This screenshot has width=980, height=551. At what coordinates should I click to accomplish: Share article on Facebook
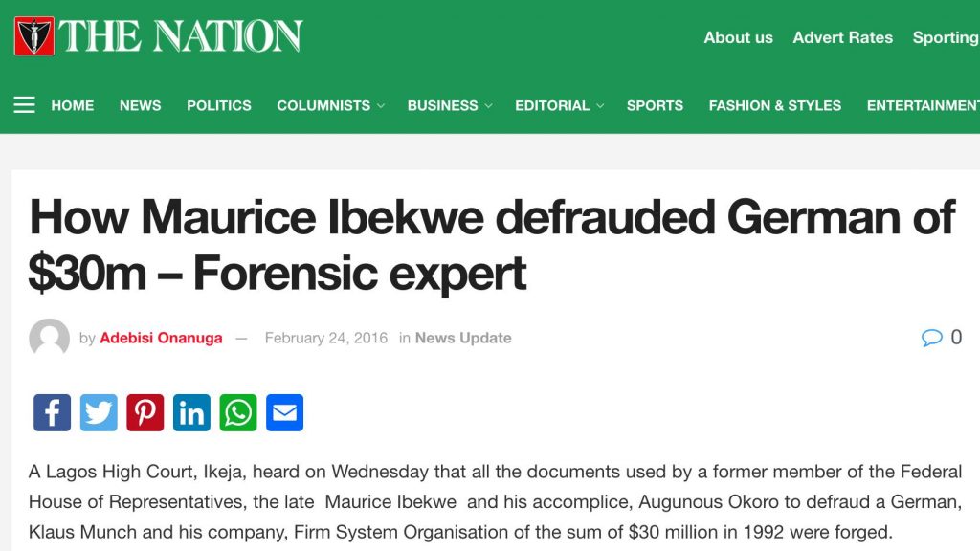pyautogui.click(x=52, y=412)
